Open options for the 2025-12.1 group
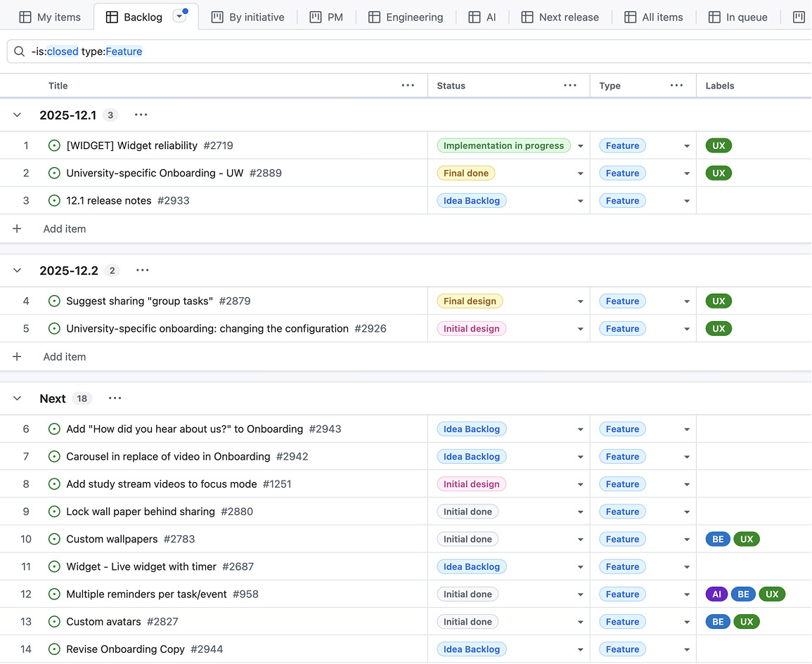The width and height of the screenshot is (812, 664). 141,115
